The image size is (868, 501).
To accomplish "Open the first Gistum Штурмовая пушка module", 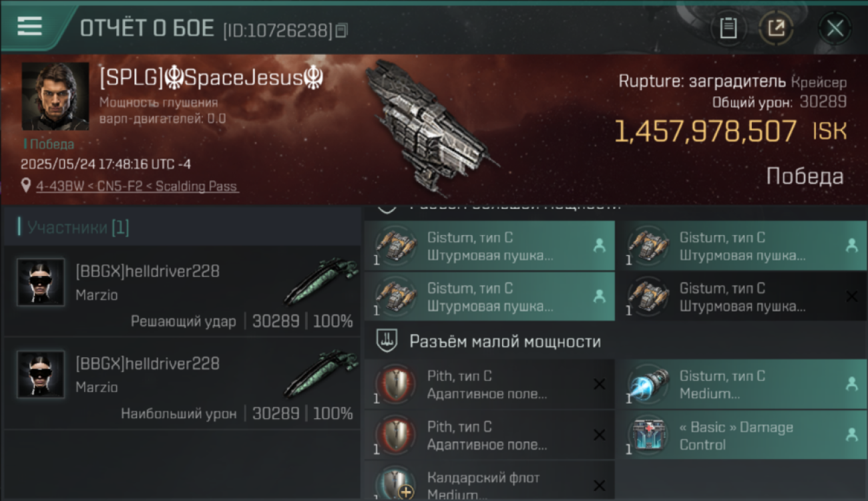I will [x=489, y=246].
